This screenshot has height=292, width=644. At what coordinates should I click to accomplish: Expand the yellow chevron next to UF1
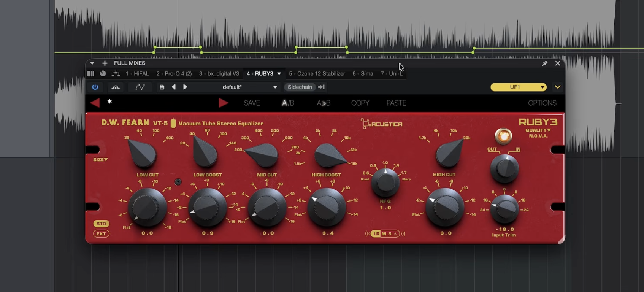coord(558,87)
